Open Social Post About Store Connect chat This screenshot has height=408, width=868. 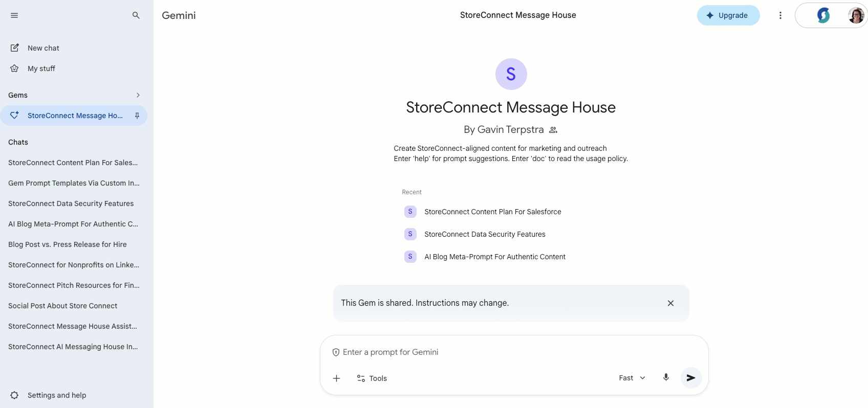63,306
